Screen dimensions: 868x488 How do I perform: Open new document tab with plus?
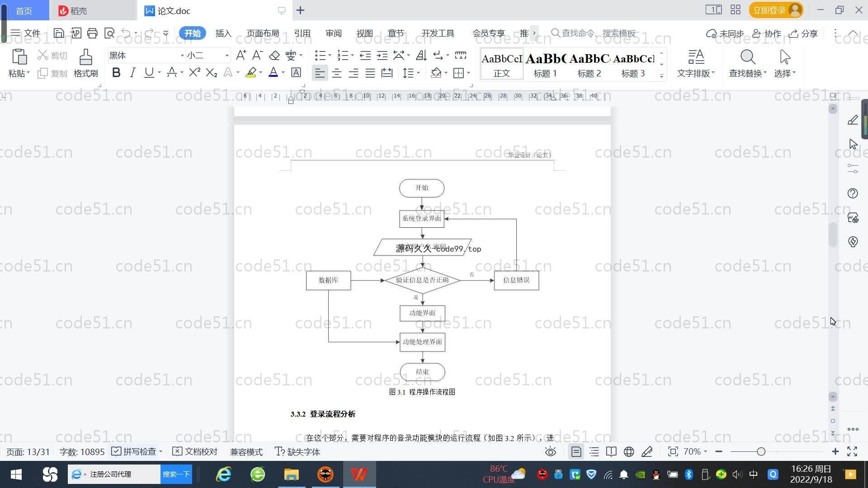tap(300, 10)
